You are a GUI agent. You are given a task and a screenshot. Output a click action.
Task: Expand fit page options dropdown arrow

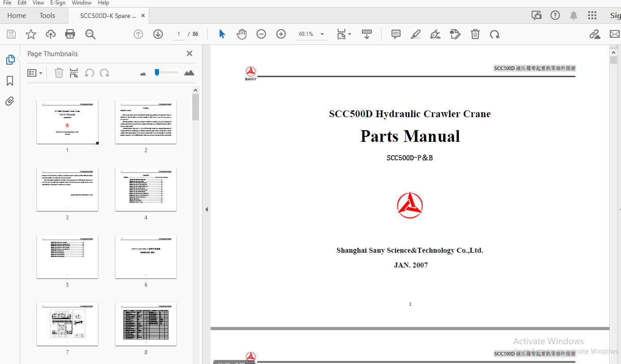350,34
